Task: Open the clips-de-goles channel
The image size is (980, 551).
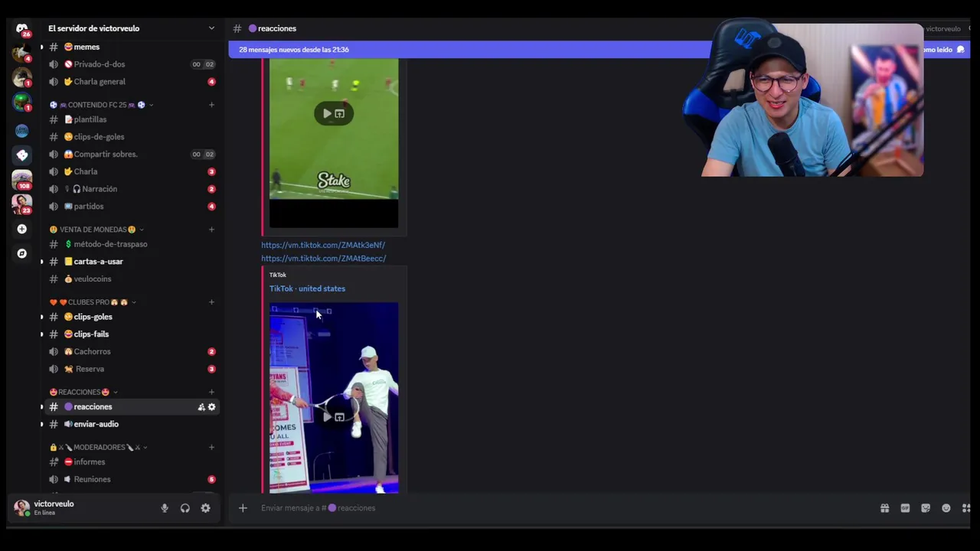Action: (132, 137)
